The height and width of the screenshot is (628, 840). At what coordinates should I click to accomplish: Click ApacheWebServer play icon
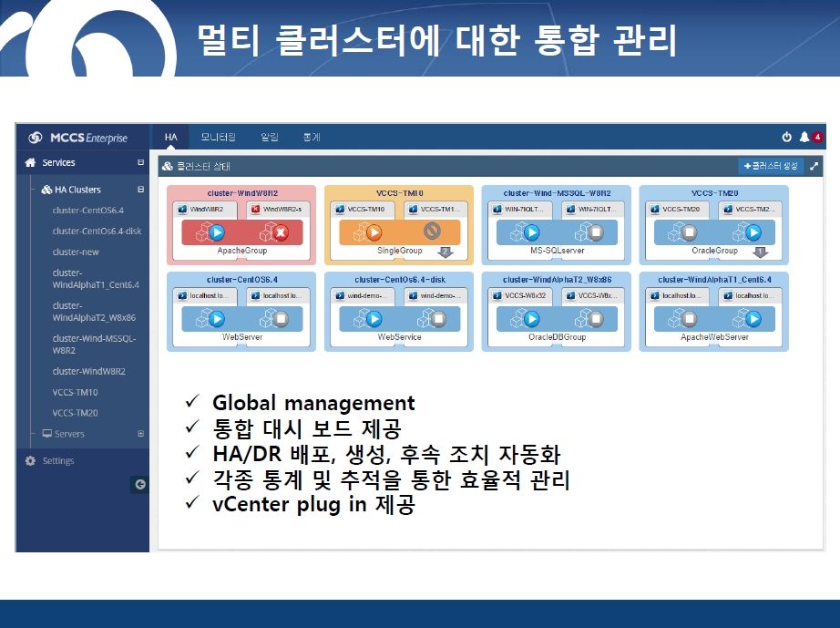coord(753,319)
